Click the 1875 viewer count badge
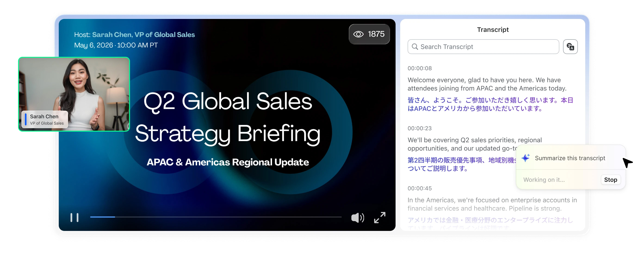The image size is (644, 254). pyautogui.click(x=369, y=34)
